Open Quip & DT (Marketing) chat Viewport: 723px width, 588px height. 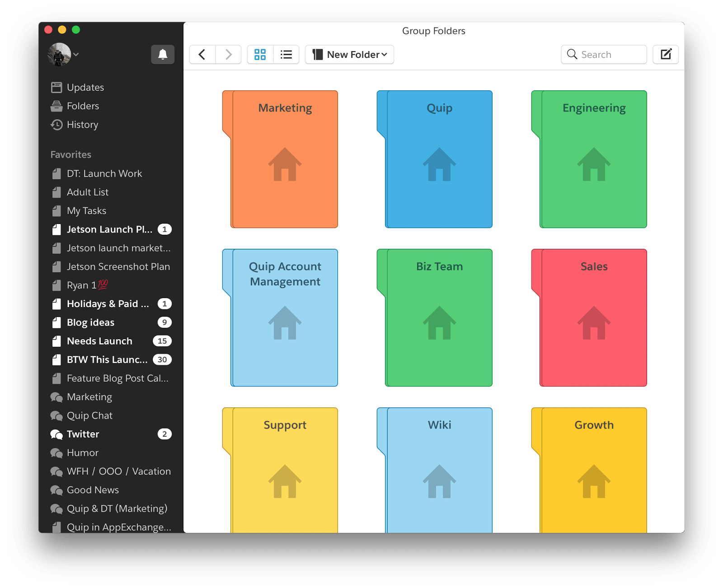point(111,509)
